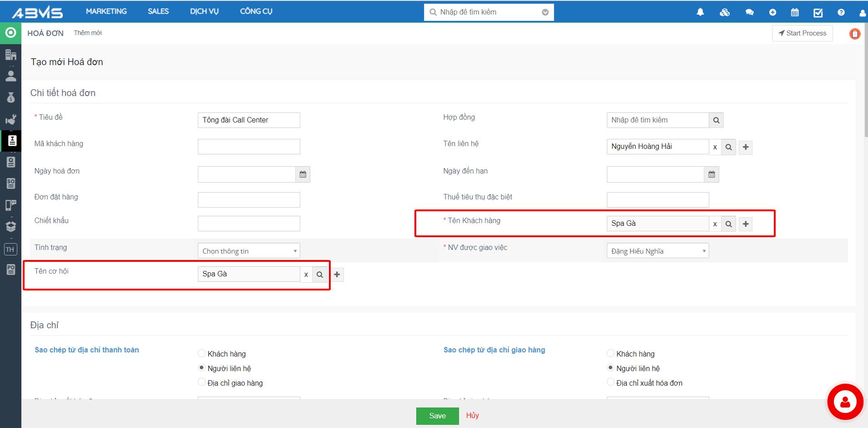This screenshot has width=868, height=428.
Task: Select Địa chỉ xuất hóa đơn radio option
Action: click(611, 382)
